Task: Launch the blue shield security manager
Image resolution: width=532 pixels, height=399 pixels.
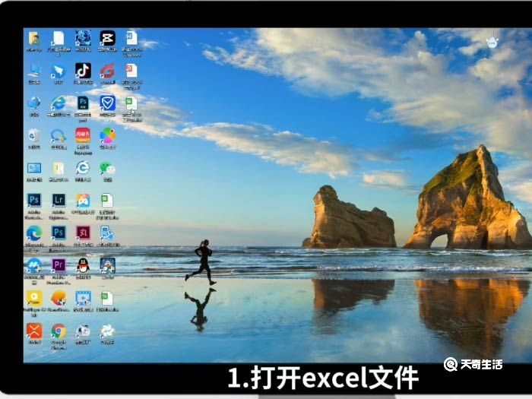Action: 107,103
